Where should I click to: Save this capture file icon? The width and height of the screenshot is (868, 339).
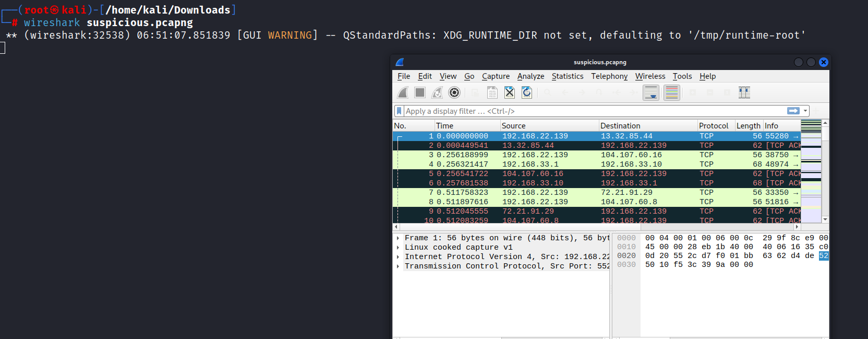pyautogui.click(x=492, y=92)
